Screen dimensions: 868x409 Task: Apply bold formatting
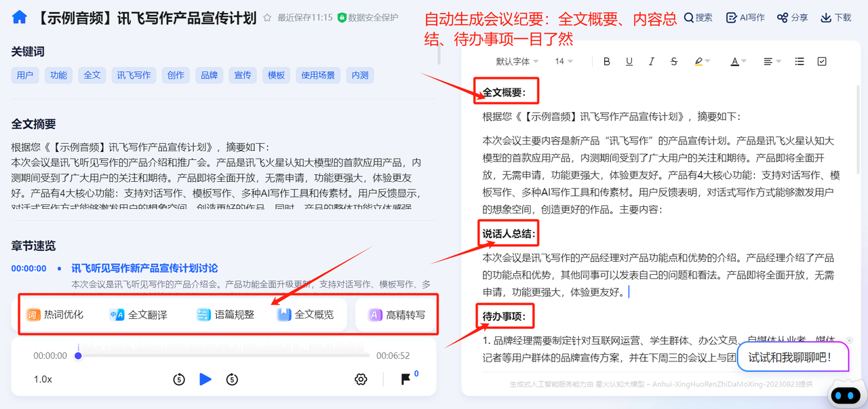(607, 62)
